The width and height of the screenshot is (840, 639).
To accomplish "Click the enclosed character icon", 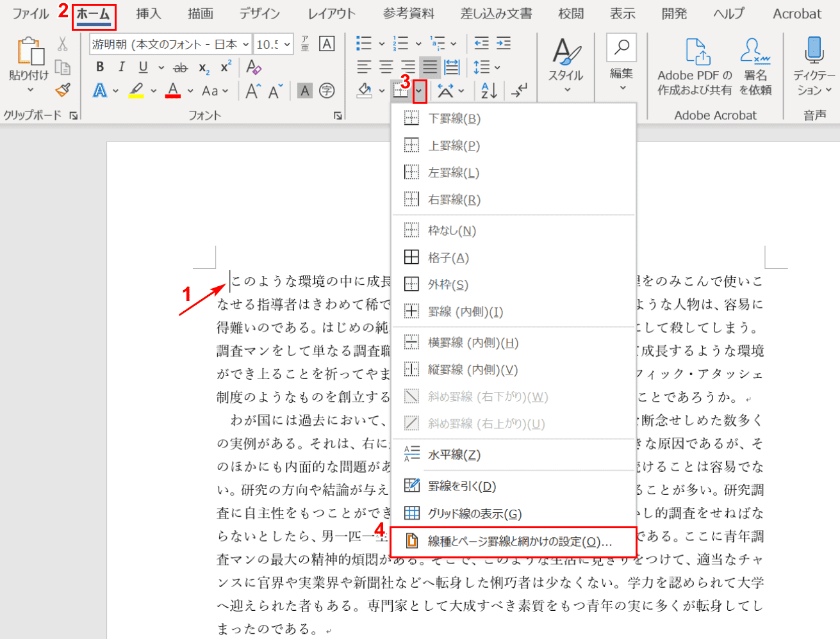I will pos(327,91).
